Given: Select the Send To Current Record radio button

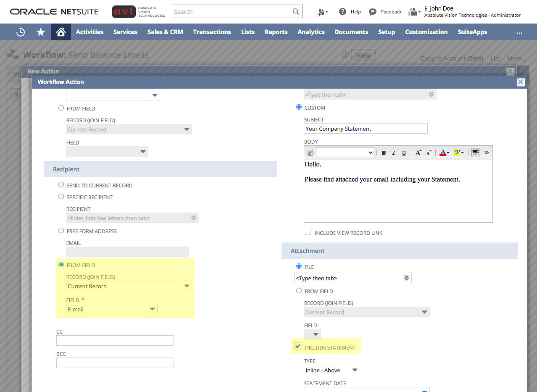Looking at the screenshot, I should [61, 185].
